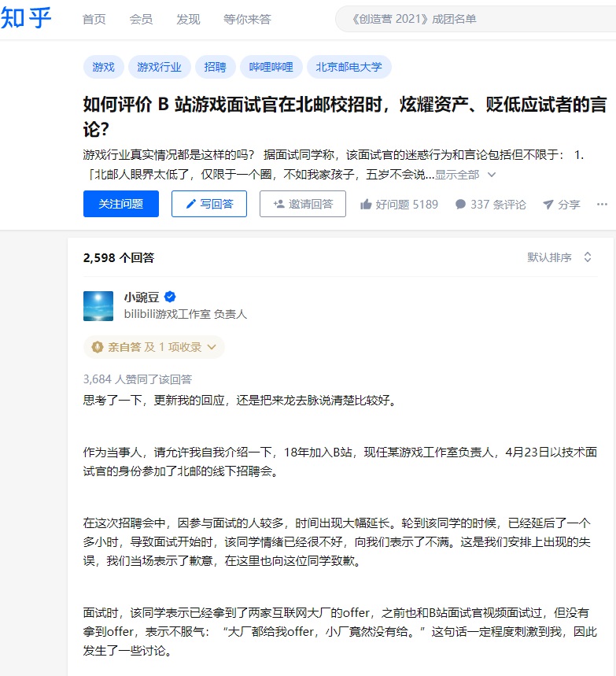Click the pencil icon on 写回答

(x=190, y=204)
